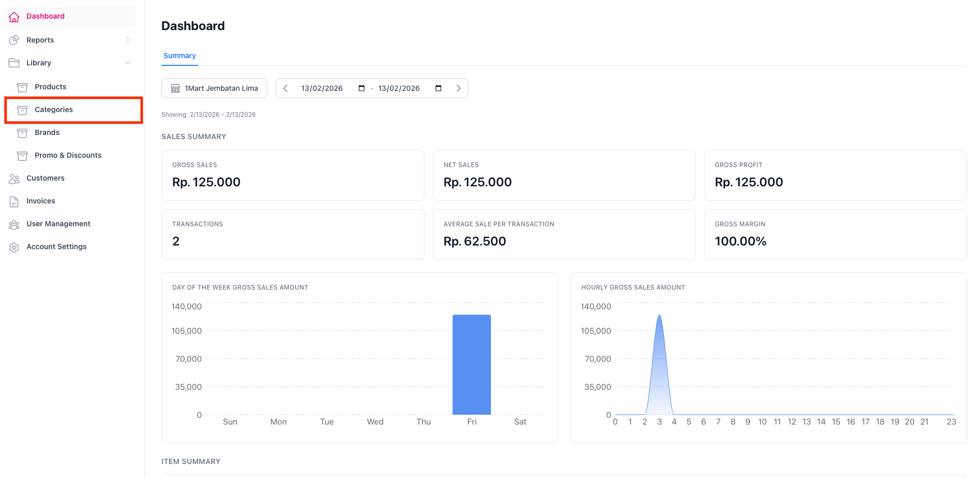
Task: Go to previous date range
Action: pos(285,88)
